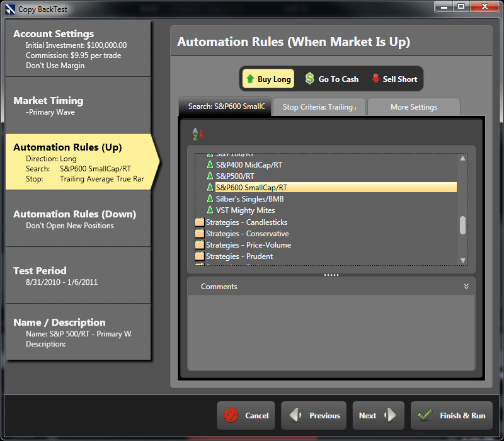Image resolution: width=504 pixels, height=441 pixels.
Task: Go back with the Previous button
Action: 314,416
